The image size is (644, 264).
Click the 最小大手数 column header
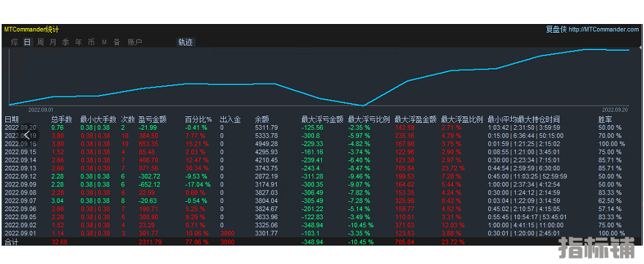pos(98,120)
